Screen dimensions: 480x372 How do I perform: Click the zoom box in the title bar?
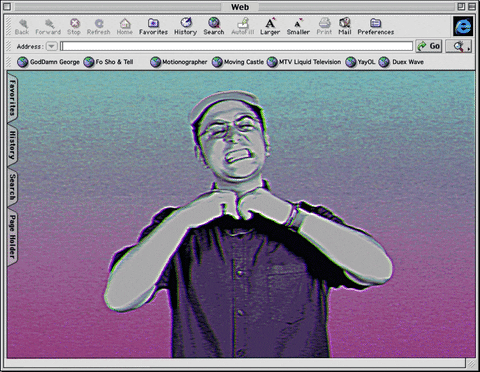[461, 6]
